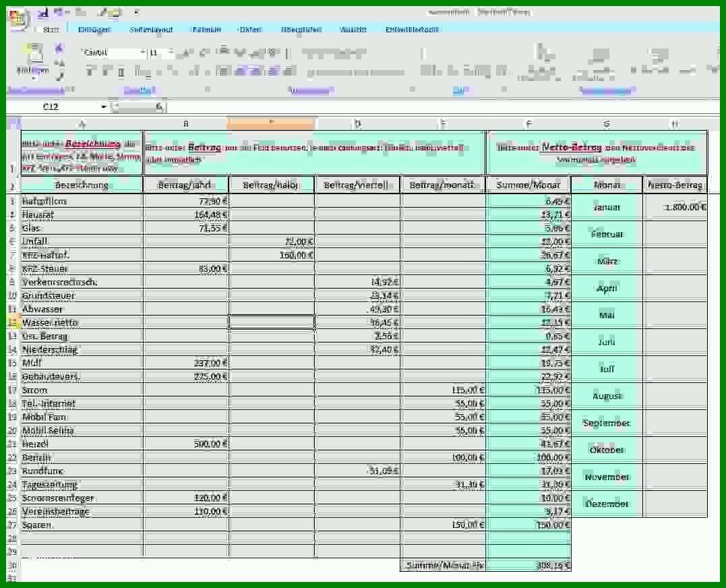Click the large Einfügen paste button
Viewport: 726px width, 588px height.
pos(33,60)
